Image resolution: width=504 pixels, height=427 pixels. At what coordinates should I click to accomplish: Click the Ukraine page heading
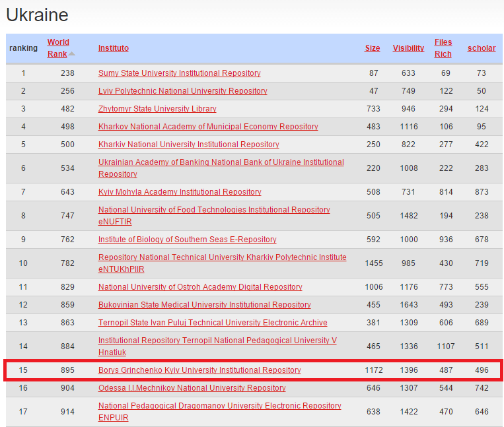point(37,15)
